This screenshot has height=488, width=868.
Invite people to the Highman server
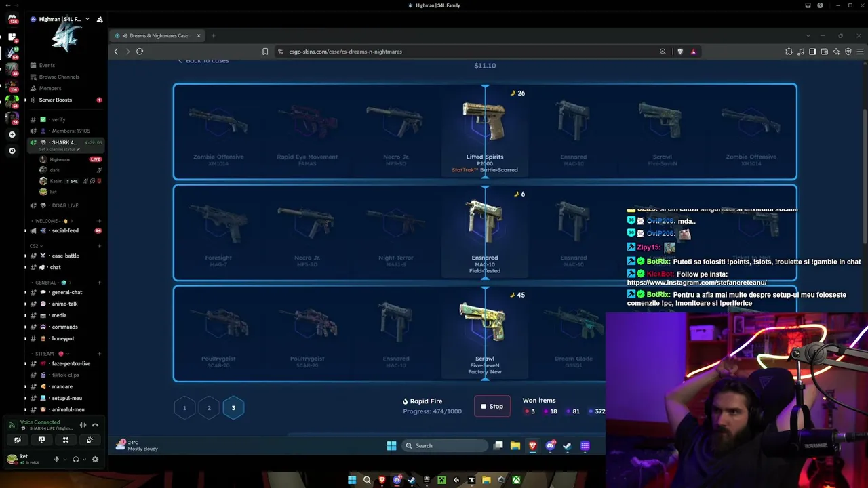click(100, 20)
